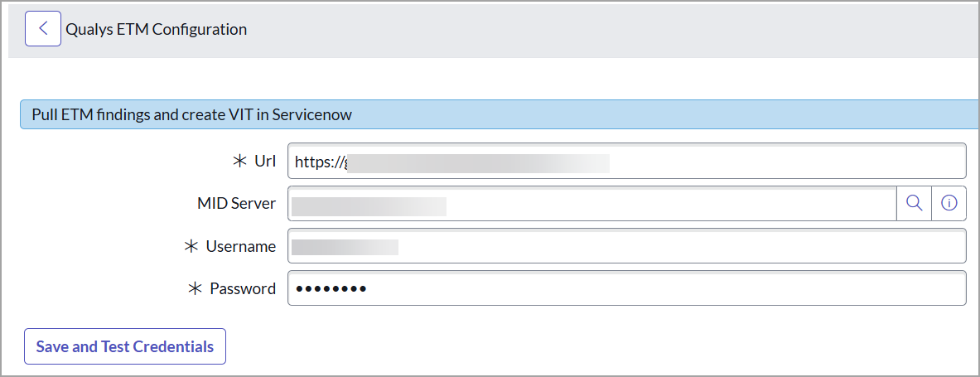This screenshot has height=377, width=980.
Task: Click the Password label text
Action: click(x=243, y=288)
